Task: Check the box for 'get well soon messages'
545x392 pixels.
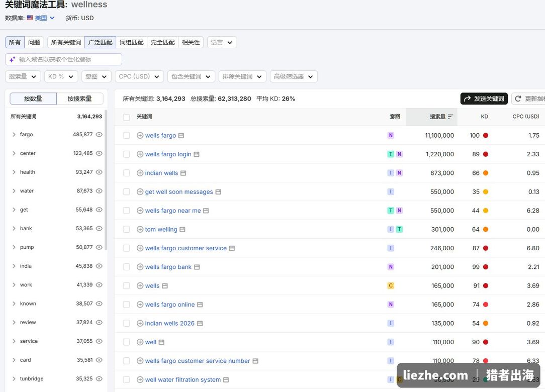Action: [127, 192]
